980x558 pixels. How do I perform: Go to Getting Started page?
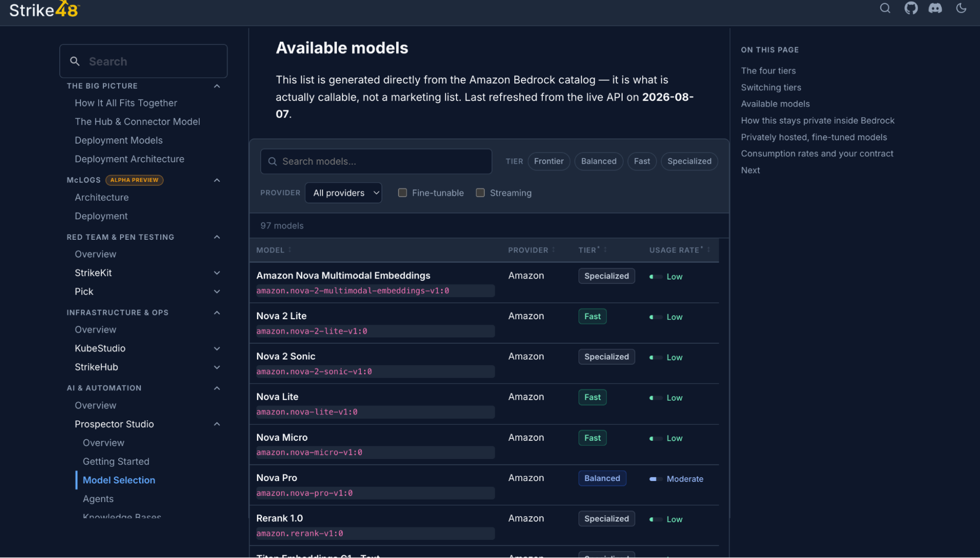116,461
